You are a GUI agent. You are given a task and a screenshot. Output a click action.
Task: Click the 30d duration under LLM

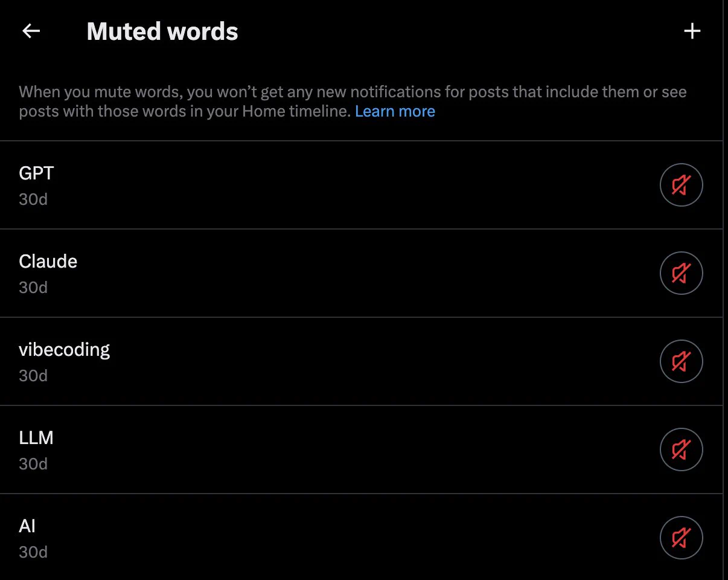click(x=33, y=463)
